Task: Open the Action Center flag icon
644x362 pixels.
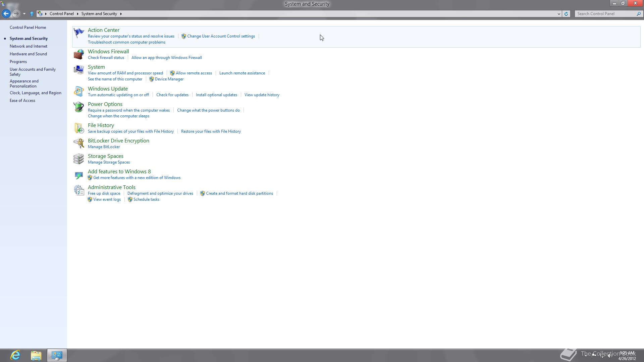Action: tap(79, 33)
